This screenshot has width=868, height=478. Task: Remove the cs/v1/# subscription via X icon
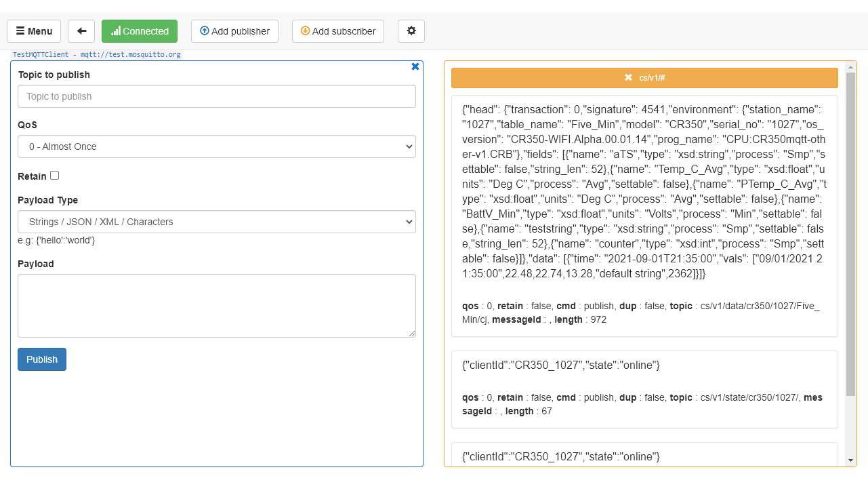pos(628,78)
